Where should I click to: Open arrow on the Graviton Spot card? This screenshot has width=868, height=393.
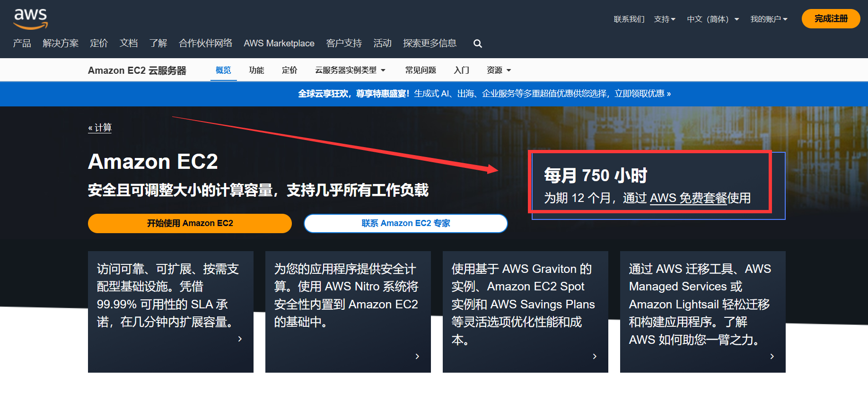tap(595, 356)
